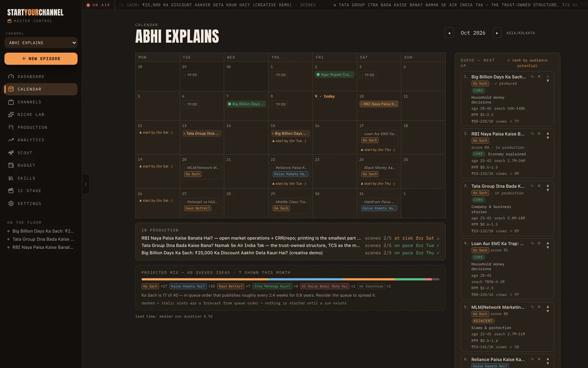Remove Reliance Paisa Kaise from the queue

click(x=539, y=359)
